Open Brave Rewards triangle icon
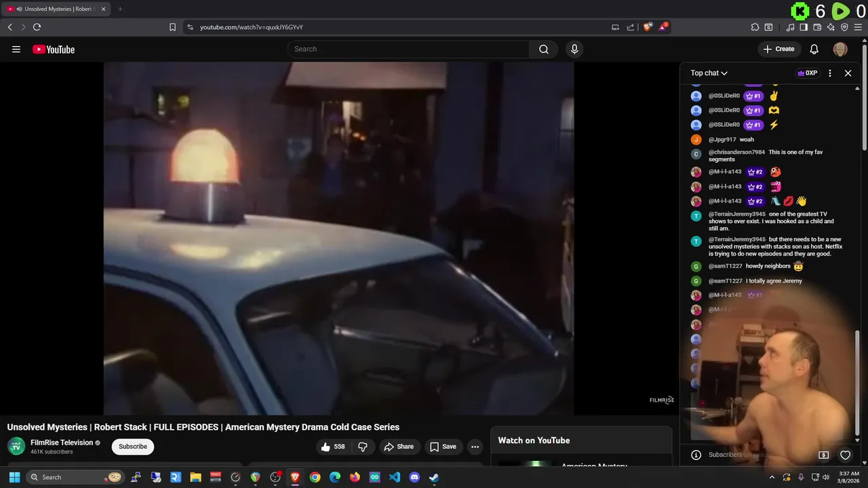The width and height of the screenshot is (868, 488). click(x=663, y=27)
